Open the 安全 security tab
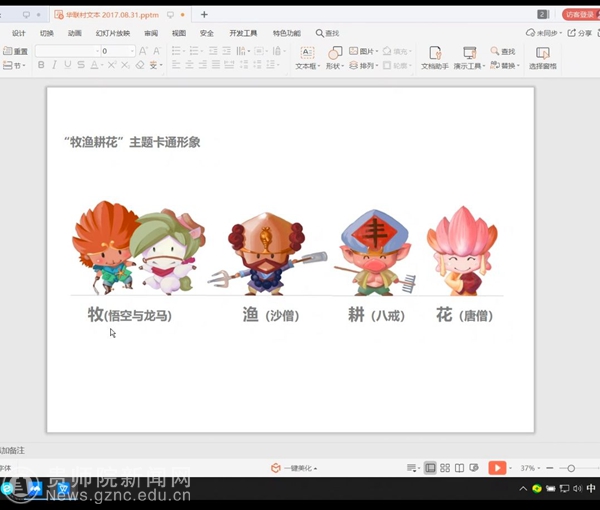Viewport: 600px width, 510px height. (x=207, y=33)
